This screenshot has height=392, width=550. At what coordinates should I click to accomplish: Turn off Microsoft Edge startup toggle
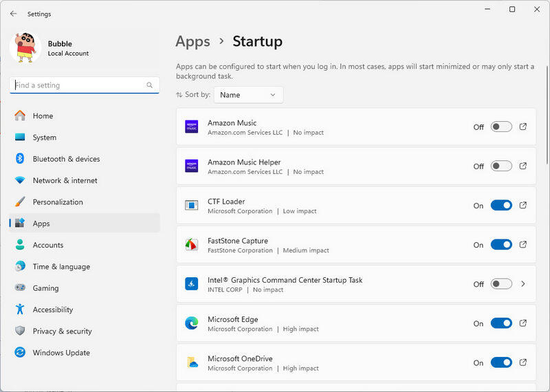(x=501, y=323)
